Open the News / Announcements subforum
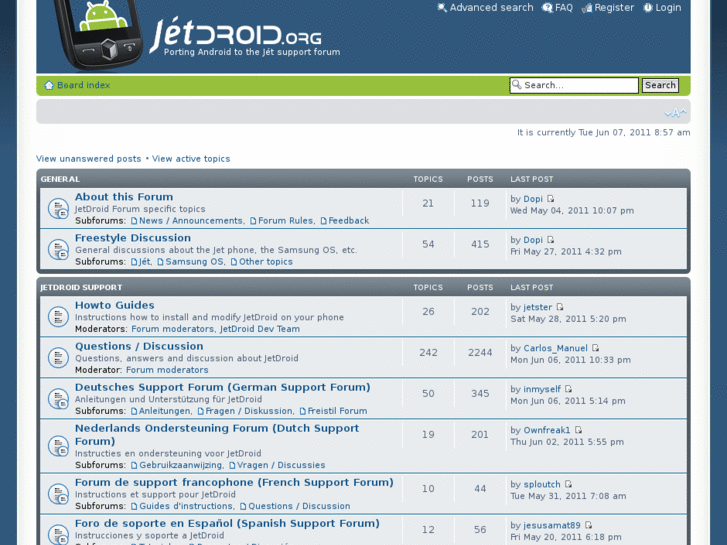 pos(191,221)
